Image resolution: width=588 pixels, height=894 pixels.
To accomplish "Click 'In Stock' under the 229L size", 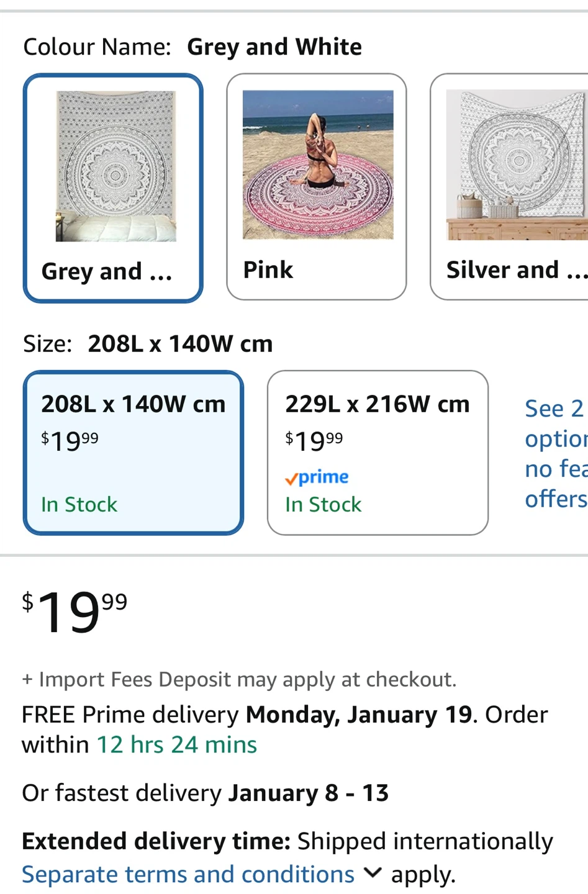I will (323, 504).
